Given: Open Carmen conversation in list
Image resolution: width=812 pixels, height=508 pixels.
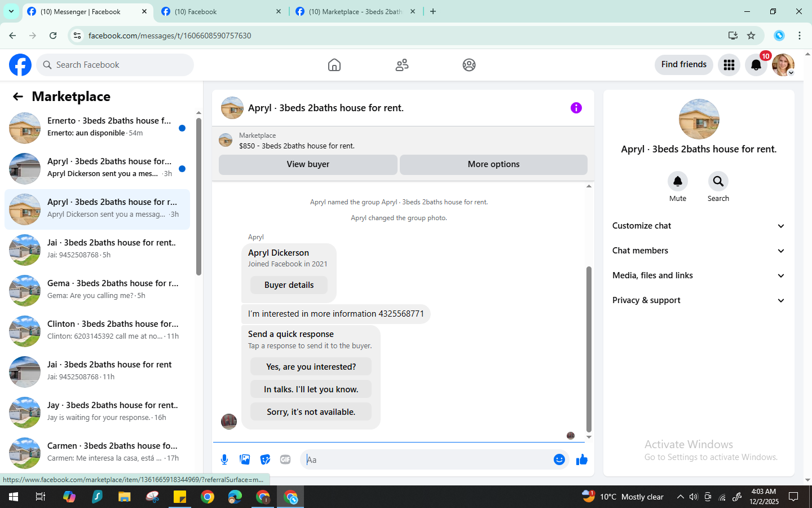Looking at the screenshot, I should 97,453.
